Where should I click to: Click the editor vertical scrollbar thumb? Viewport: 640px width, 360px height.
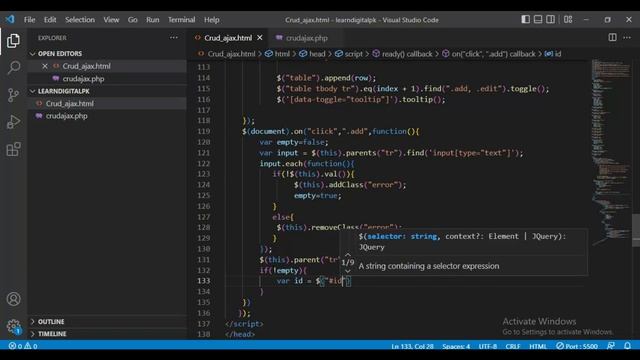(636, 230)
